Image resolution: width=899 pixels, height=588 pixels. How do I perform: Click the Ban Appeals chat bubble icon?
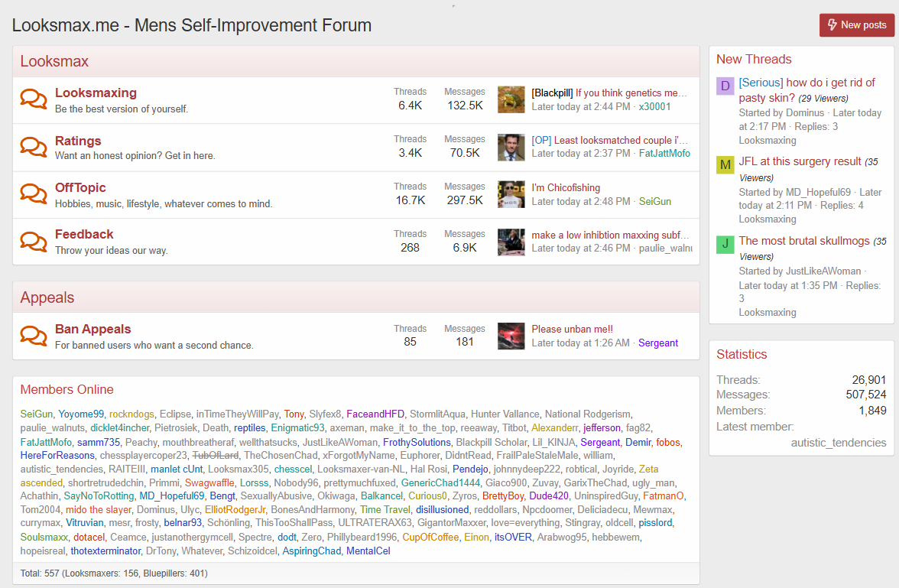(34, 336)
